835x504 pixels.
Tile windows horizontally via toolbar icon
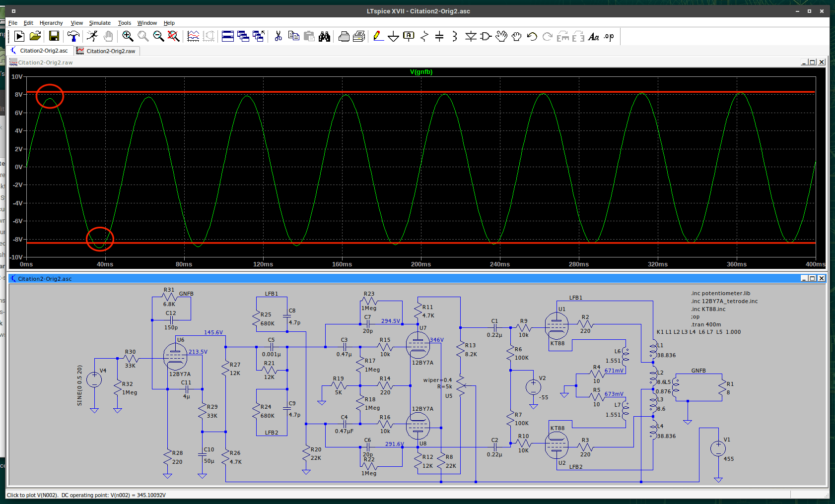point(228,36)
